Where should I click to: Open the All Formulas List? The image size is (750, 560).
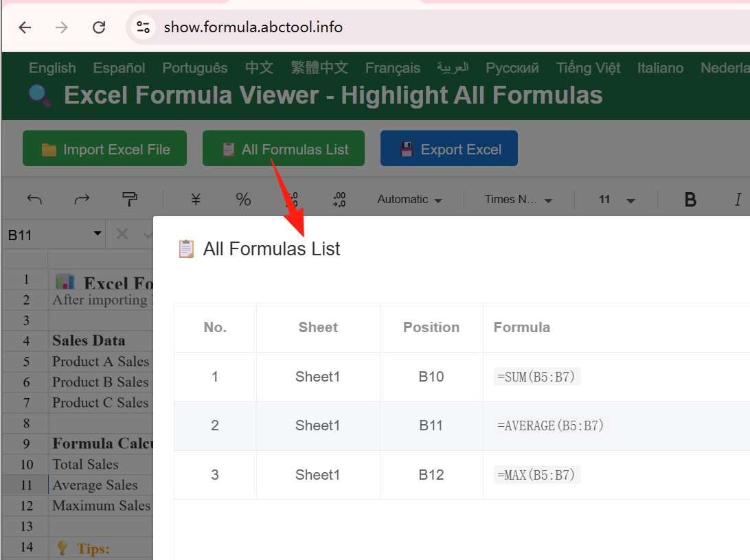283,148
